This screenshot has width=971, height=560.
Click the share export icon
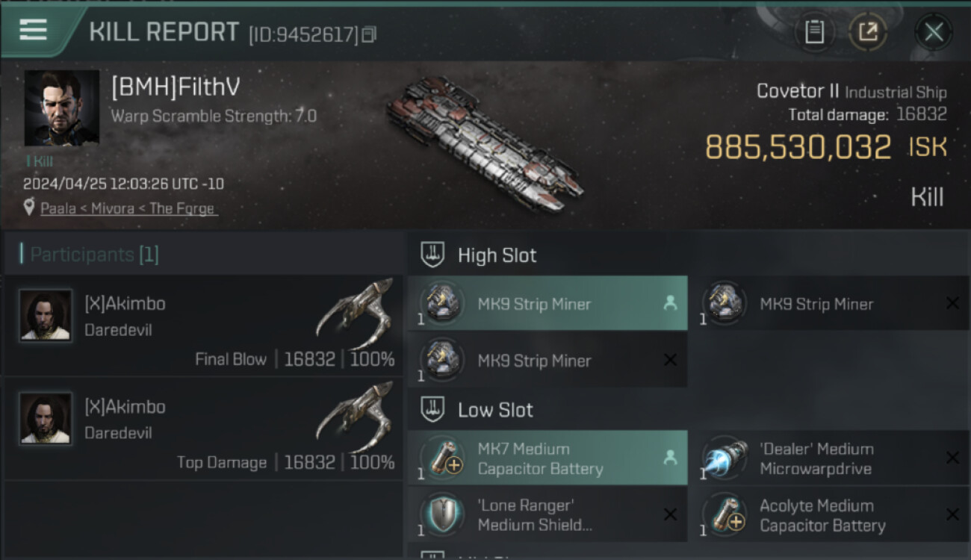click(x=867, y=32)
